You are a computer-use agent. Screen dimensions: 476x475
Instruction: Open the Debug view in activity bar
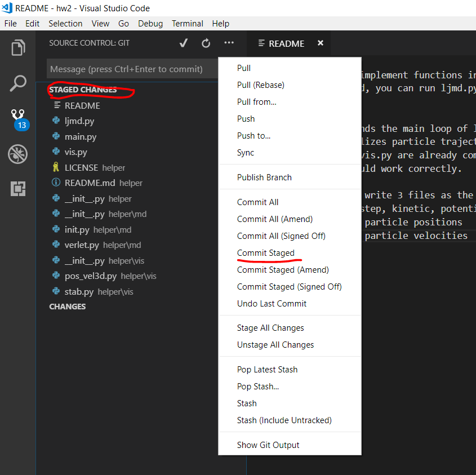[x=17, y=154]
